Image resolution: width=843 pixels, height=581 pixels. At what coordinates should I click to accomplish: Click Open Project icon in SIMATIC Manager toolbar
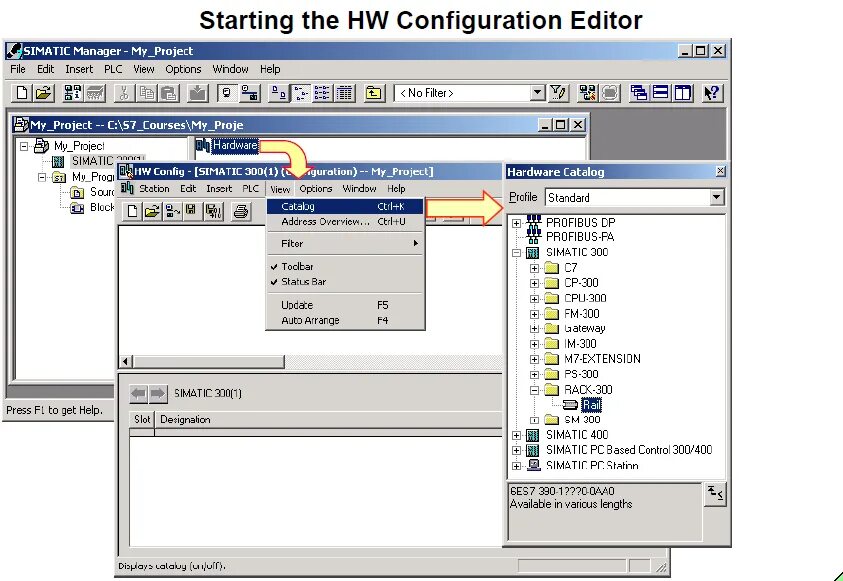(x=43, y=93)
